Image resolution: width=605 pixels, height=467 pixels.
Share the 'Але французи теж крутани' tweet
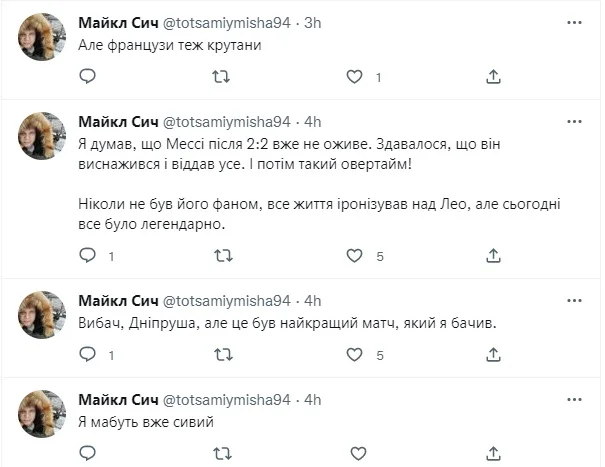coord(493,77)
